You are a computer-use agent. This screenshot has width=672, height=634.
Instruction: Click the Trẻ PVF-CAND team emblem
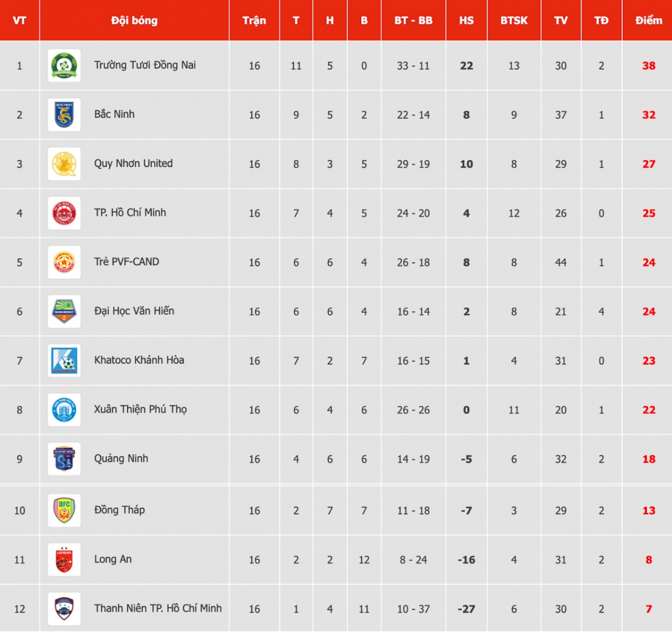[64, 262]
